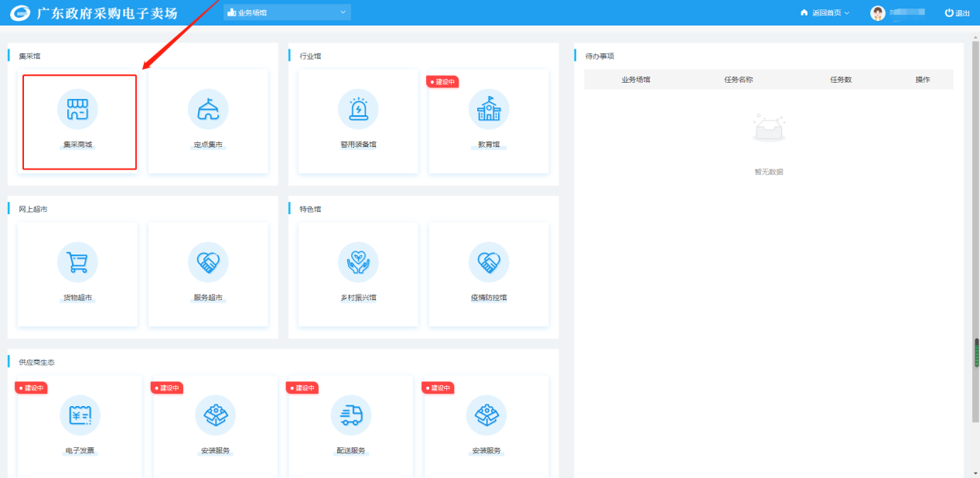
Task: Click the first 安装服务 box icon
Action: (215, 415)
